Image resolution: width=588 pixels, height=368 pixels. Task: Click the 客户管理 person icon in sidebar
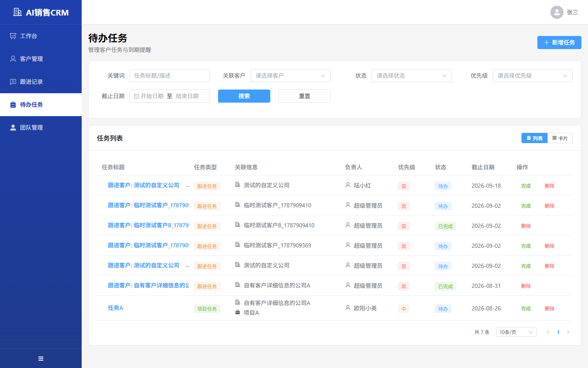(x=13, y=59)
